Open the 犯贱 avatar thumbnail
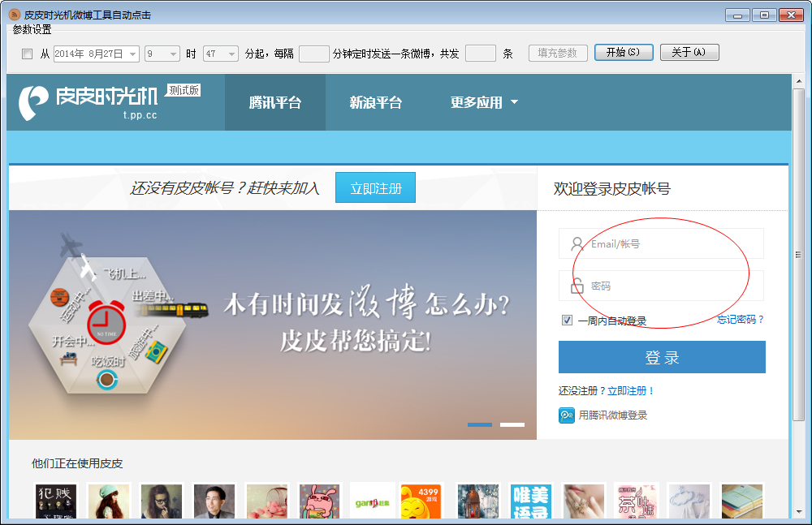812x525 pixels. (x=57, y=501)
